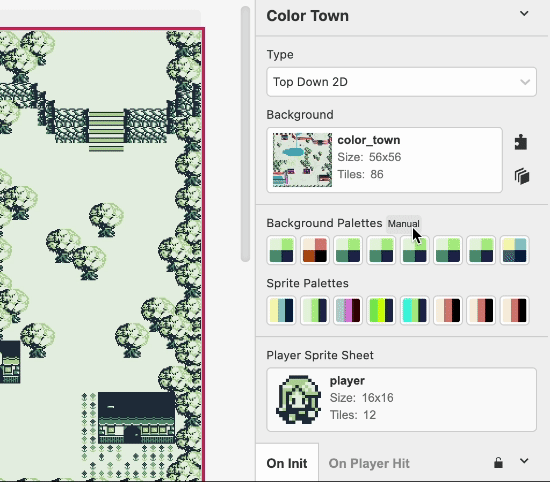Expand the script options chevron beside lock
Viewport: 550px width, 482px height.
[x=524, y=461]
